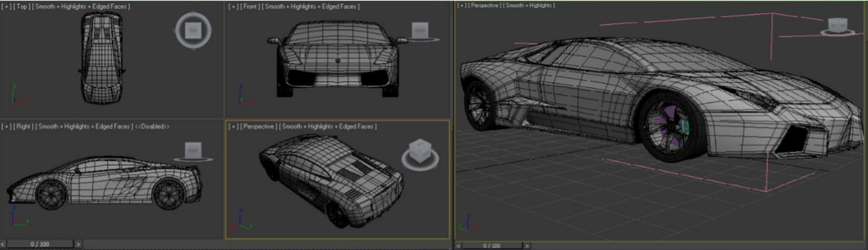
Task: Click the ViewCube compass ring in Top viewport
Action: (x=193, y=31)
